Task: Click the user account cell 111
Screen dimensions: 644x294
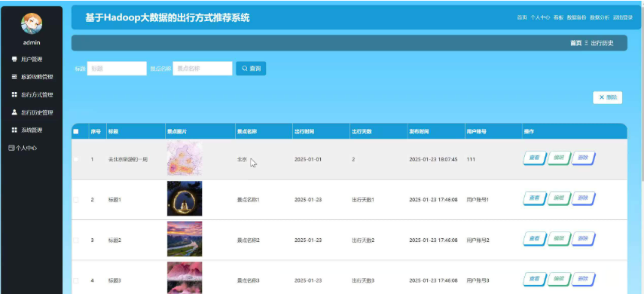Action: tap(471, 160)
